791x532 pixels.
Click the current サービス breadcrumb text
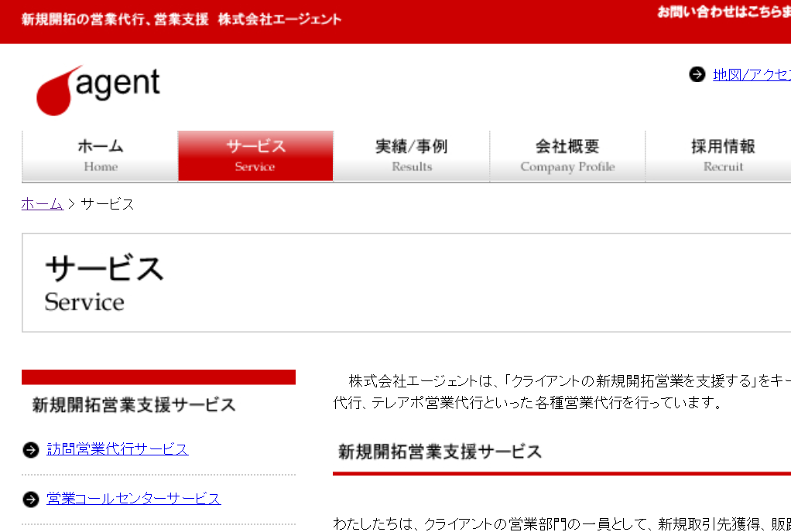pyautogui.click(x=108, y=204)
